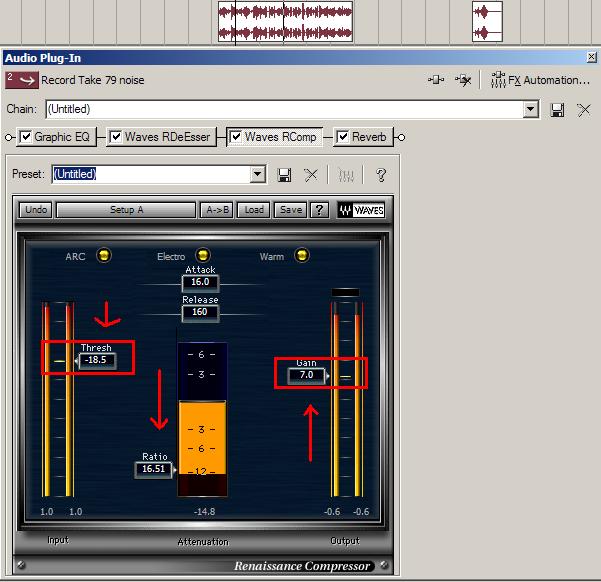The height and width of the screenshot is (582, 601).
Task: Select the large audio clip in timeline
Action: [285, 22]
